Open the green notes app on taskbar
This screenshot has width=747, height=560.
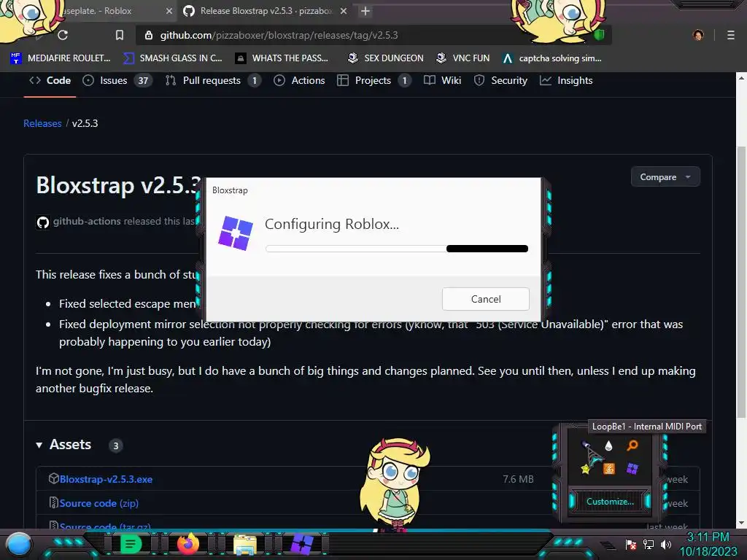click(131, 544)
